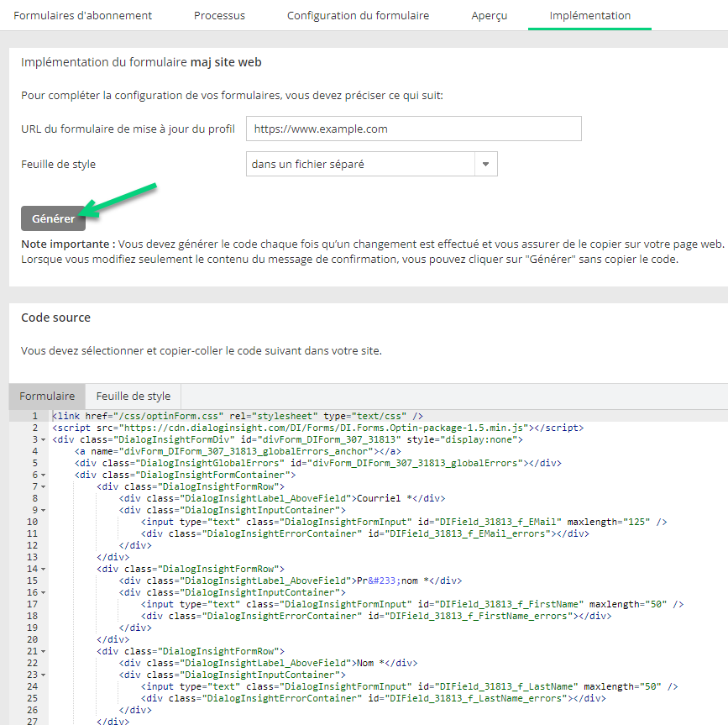728x725 pixels.
Task: Click the 'Code source' heading
Action: (55, 318)
